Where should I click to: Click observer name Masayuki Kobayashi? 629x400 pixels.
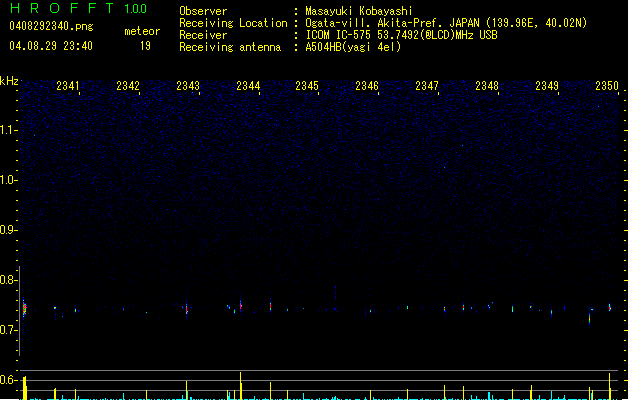pos(358,11)
